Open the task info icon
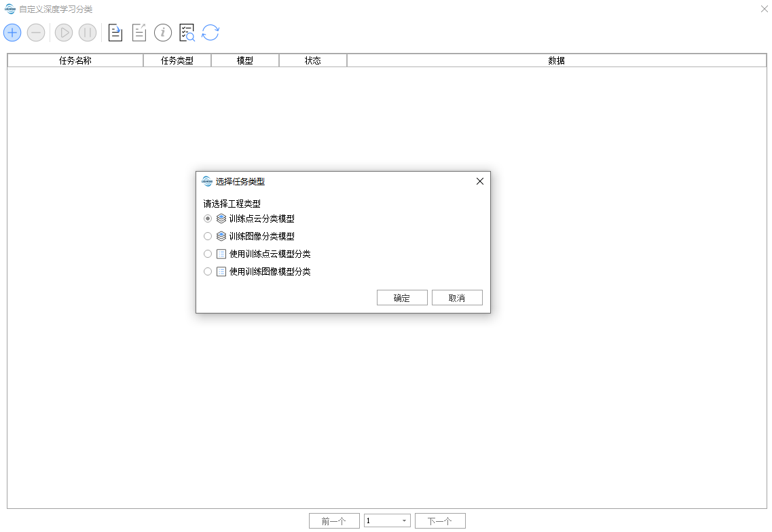Image resolution: width=772 pixels, height=532 pixels. pyautogui.click(x=163, y=33)
